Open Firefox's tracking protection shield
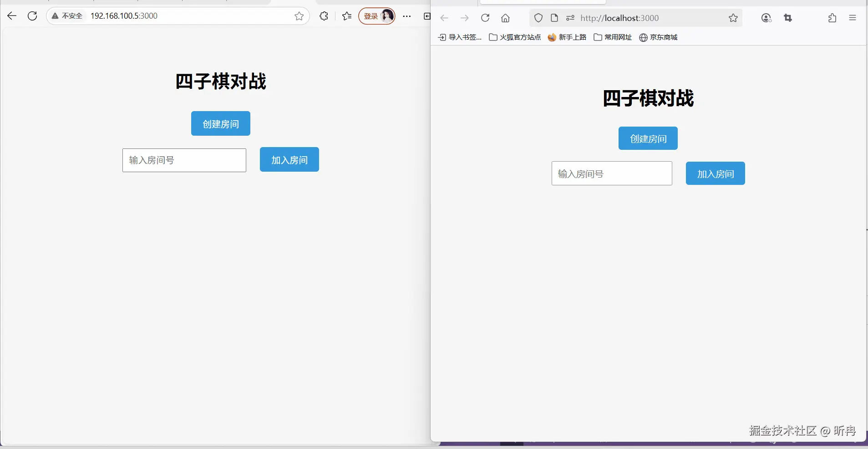 (538, 18)
